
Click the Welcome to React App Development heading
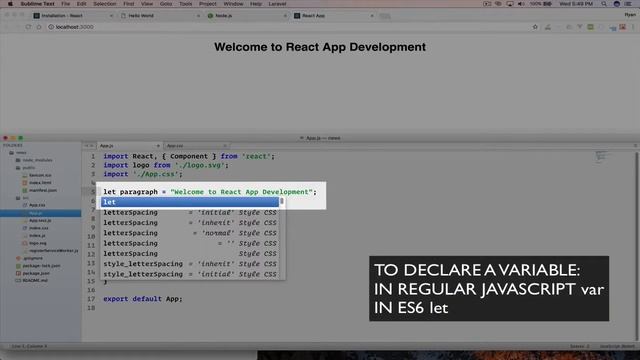click(320, 47)
